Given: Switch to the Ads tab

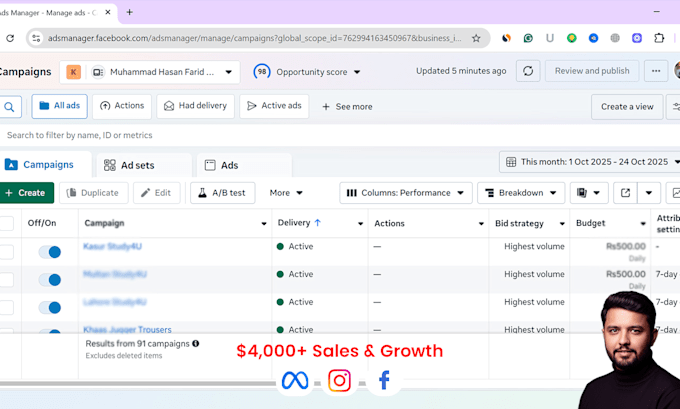Looking at the screenshot, I should click(244, 165).
